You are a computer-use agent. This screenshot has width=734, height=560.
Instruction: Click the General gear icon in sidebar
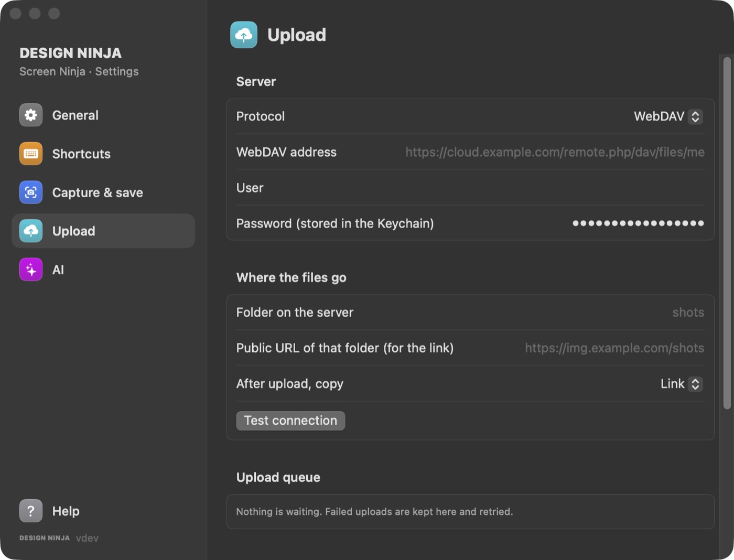31,115
